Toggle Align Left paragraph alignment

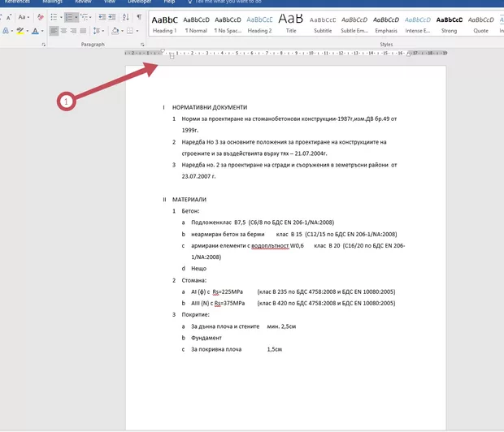click(x=53, y=31)
